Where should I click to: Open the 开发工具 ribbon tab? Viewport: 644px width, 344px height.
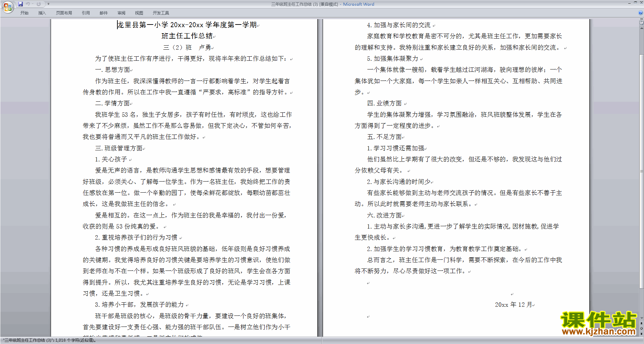coord(161,13)
